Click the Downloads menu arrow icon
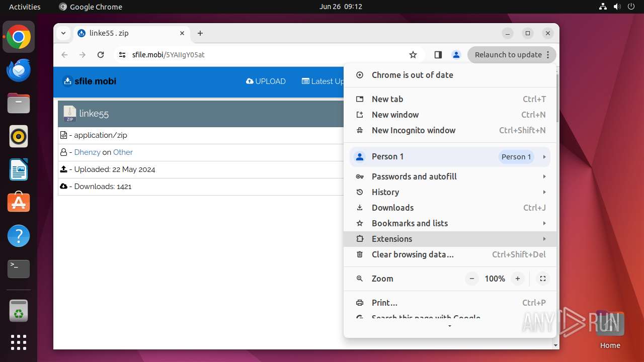644x362 pixels. tap(360, 208)
